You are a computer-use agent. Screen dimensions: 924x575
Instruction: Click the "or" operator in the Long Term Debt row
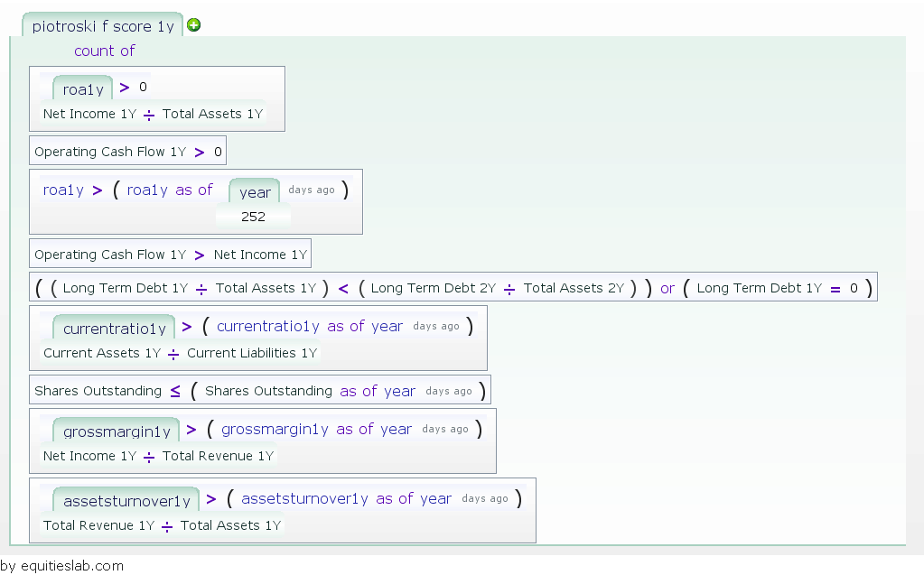click(x=667, y=288)
